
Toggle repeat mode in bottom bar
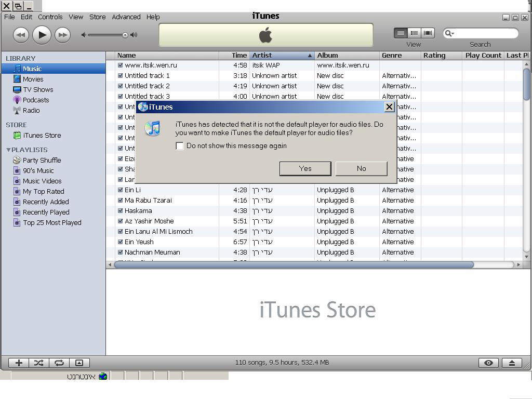click(x=59, y=363)
